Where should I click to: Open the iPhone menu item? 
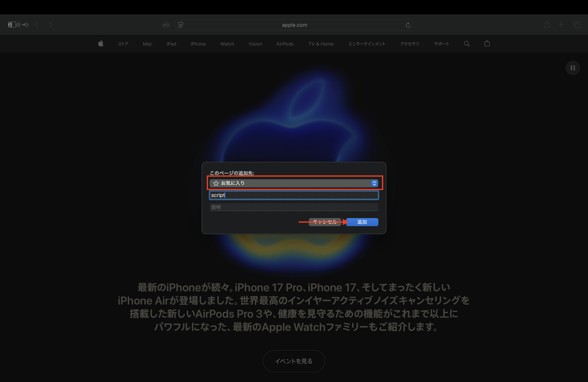[198, 44]
